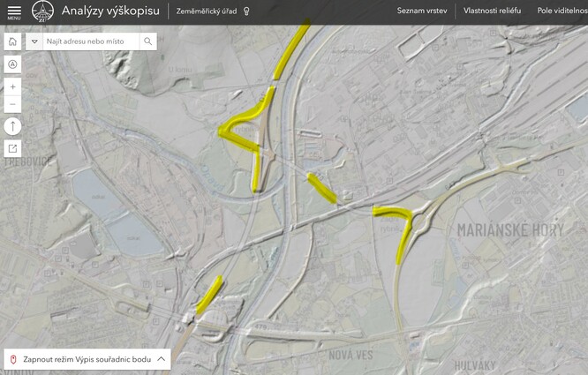Click the circled A map button
Viewport: 588px width, 375px height.
pos(12,64)
